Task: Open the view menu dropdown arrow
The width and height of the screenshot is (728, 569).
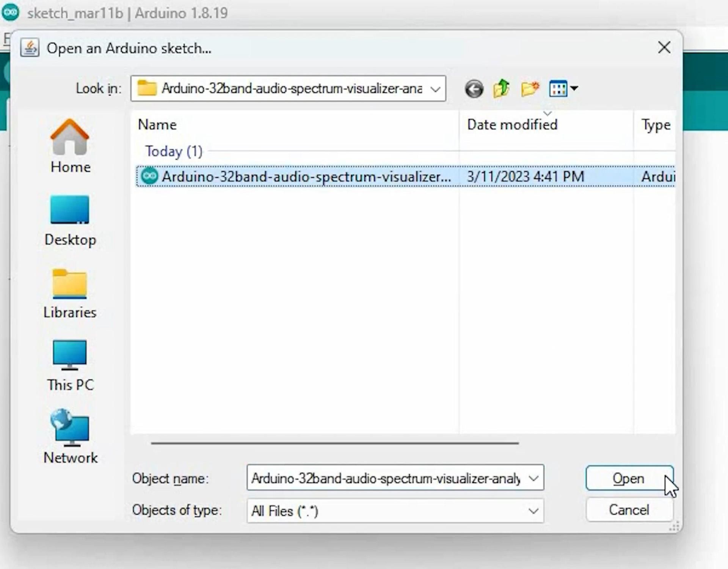Action: tap(574, 89)
